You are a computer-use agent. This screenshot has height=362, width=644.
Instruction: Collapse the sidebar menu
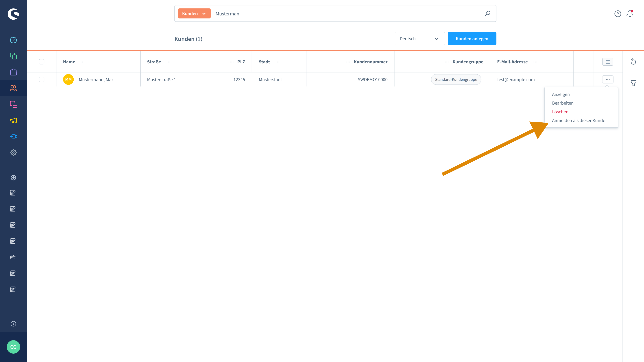pos(13,324)
